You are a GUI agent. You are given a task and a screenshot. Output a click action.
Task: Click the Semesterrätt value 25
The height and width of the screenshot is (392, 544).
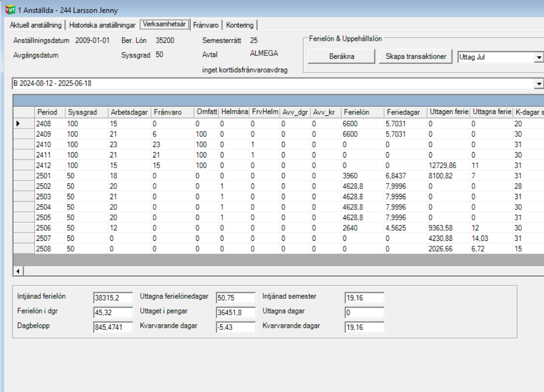[254, 40]
